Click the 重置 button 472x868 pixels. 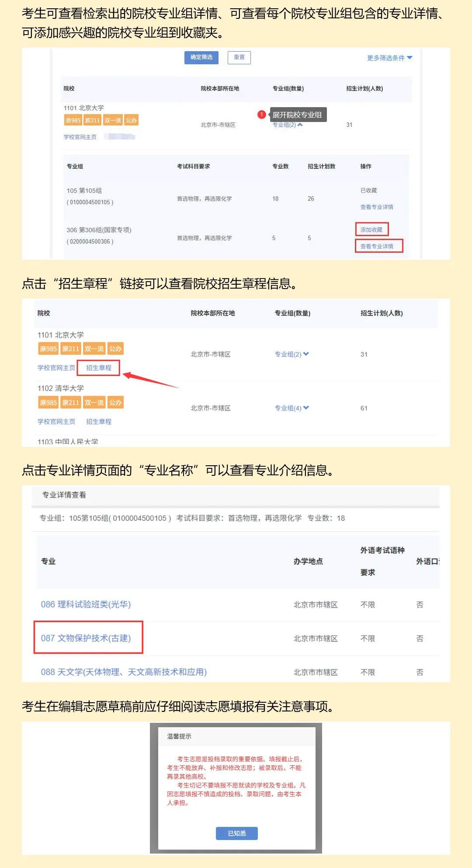[239, 57]
